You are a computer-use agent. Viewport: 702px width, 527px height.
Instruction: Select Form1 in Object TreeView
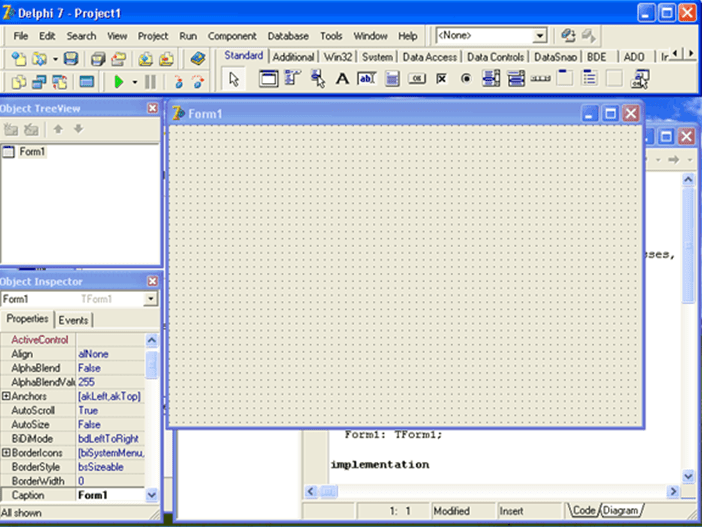click(32, 152)
